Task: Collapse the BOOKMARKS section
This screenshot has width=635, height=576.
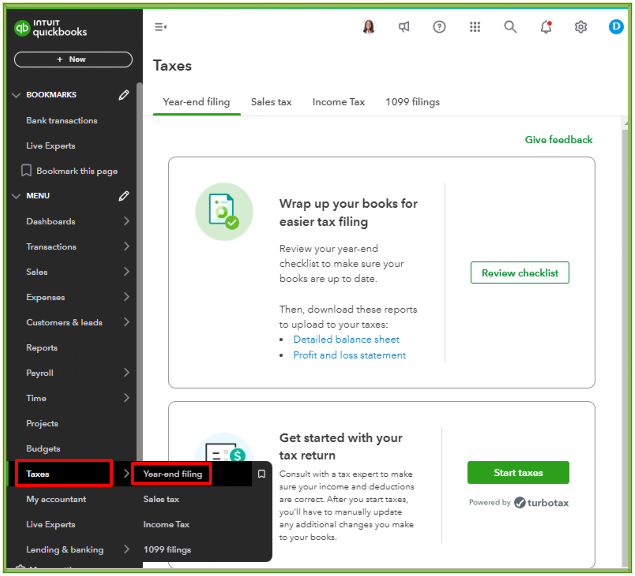Action: (x=16, y=95)
